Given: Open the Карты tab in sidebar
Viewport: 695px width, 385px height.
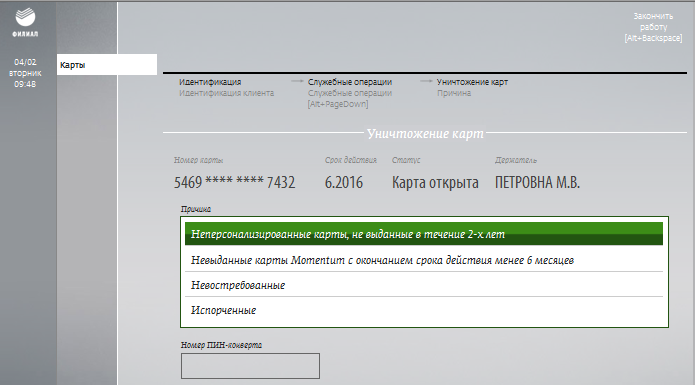Looking at the screenshot, I should tap(107, 65).
